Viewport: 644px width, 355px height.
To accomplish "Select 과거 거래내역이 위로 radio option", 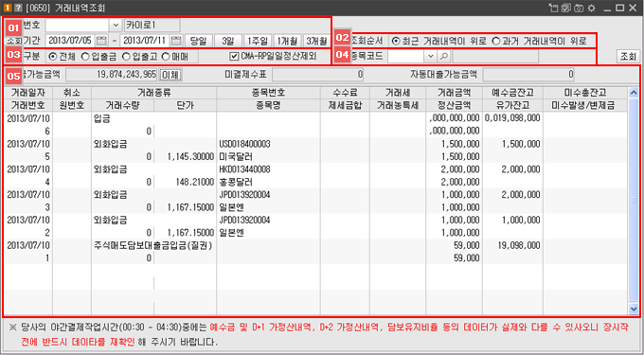I will point(539,41).
